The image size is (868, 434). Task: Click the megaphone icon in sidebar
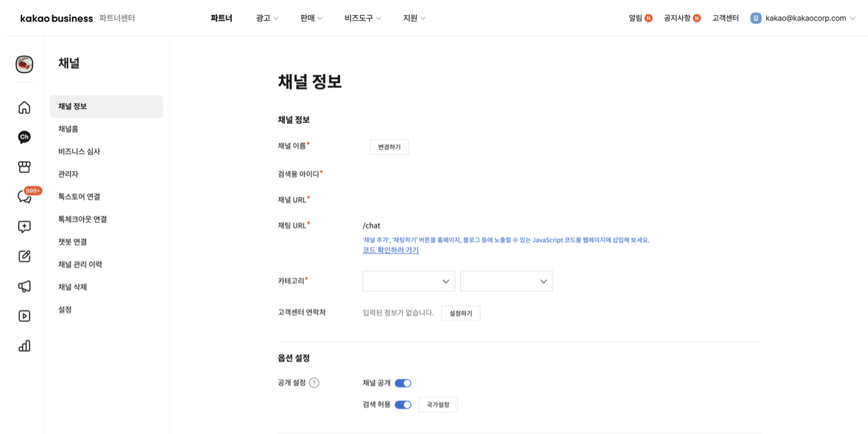coord(24,286)
